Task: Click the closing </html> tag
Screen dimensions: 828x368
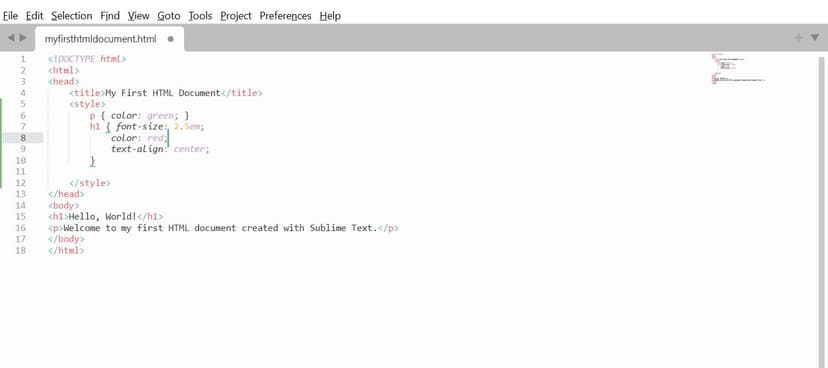Action: [x=66, y=250]
